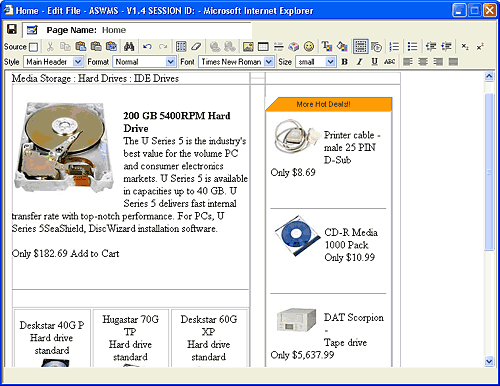Toggle Underline formatting

(374, 62)
